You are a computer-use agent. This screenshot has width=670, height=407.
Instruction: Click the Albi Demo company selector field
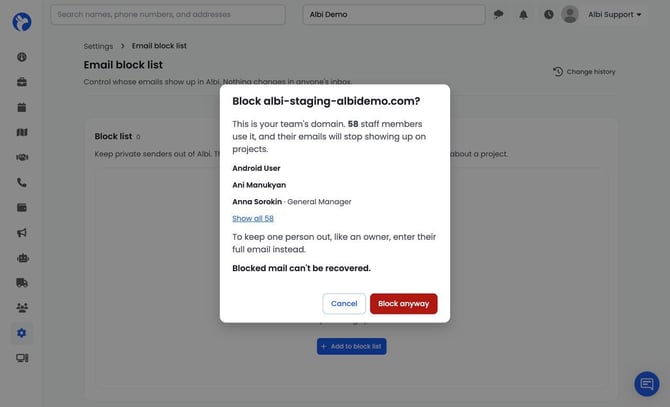(394, 15)
